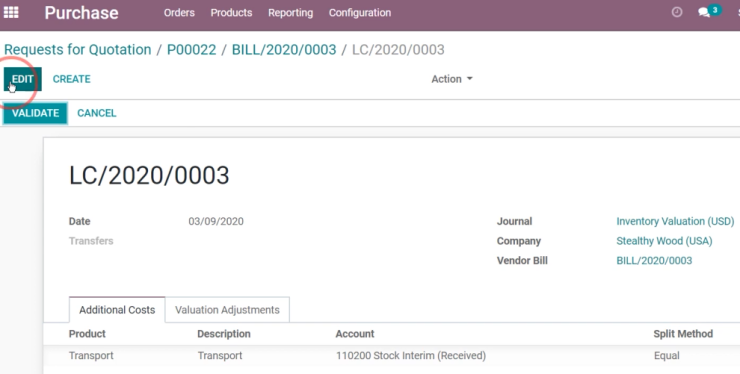The image size is (740, 374).
Task: Select the Additional Costs tab
Action: tap(117, 310)
